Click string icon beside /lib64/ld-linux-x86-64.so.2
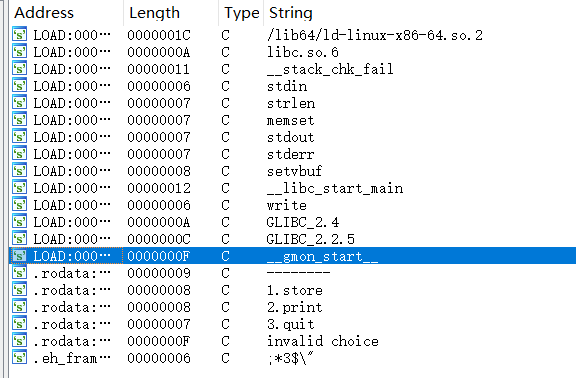This screenshot has height=378, width=576. (19, 35)
